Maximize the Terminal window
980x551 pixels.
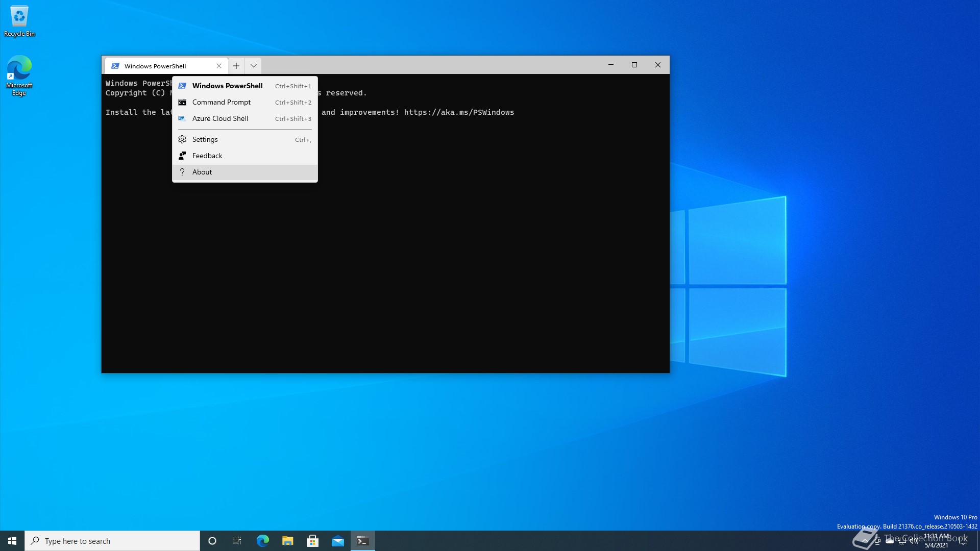click(634, 65)
